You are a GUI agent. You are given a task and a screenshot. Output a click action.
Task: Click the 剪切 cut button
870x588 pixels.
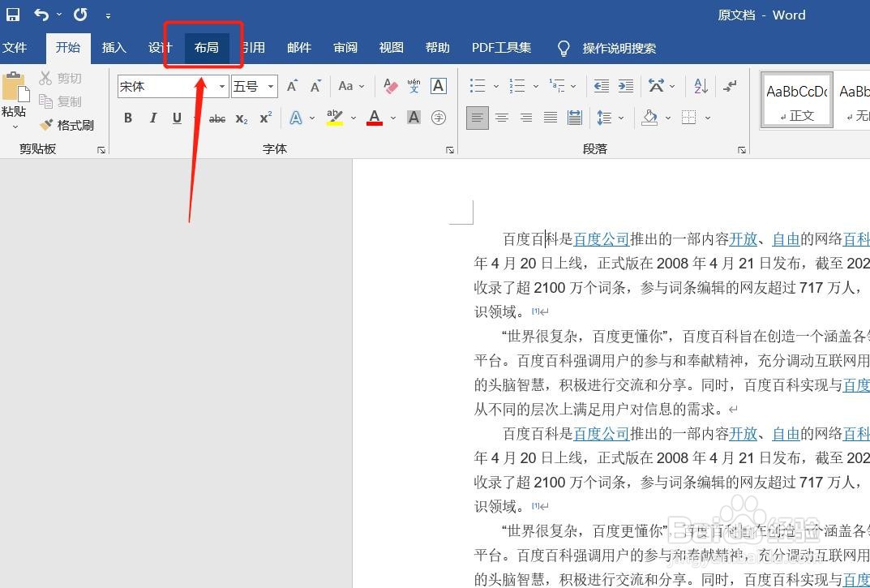[x=61, y=79]
